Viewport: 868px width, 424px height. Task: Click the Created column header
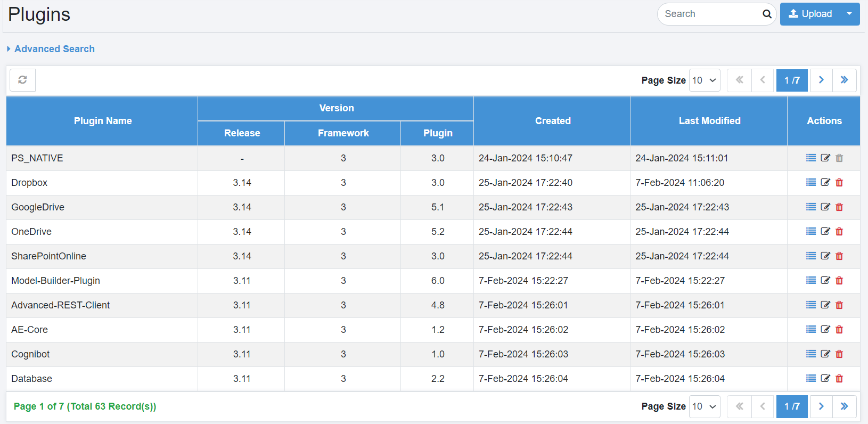point(552,121)
